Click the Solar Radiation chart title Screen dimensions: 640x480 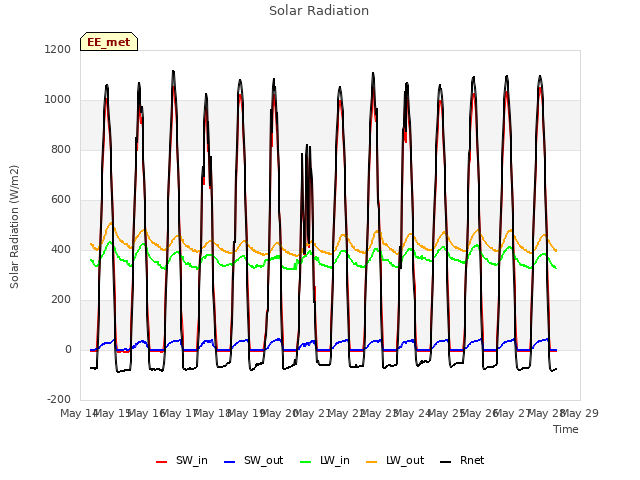[319, 11]
